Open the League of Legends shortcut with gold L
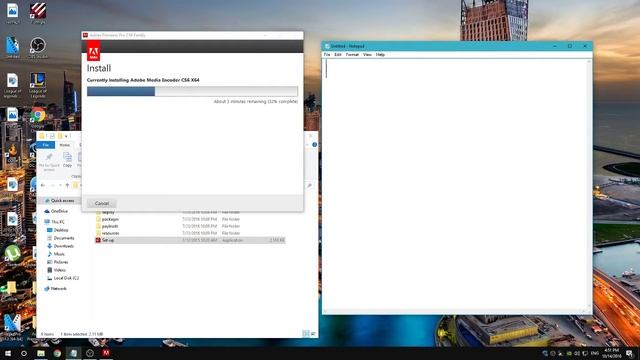This screenshot has width=640, height=360. (38, 84)
